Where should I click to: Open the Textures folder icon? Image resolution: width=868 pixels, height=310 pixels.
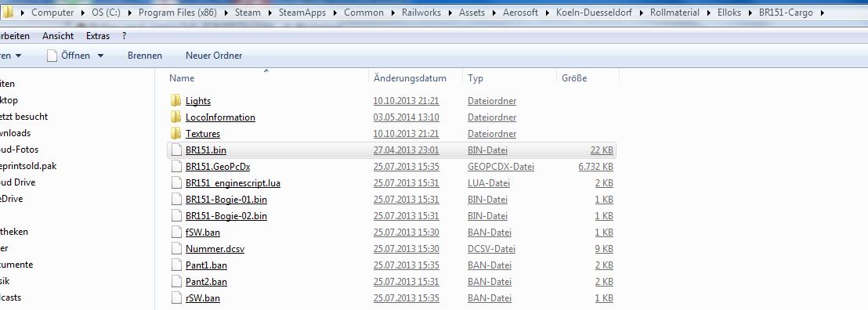pos(176,133)
